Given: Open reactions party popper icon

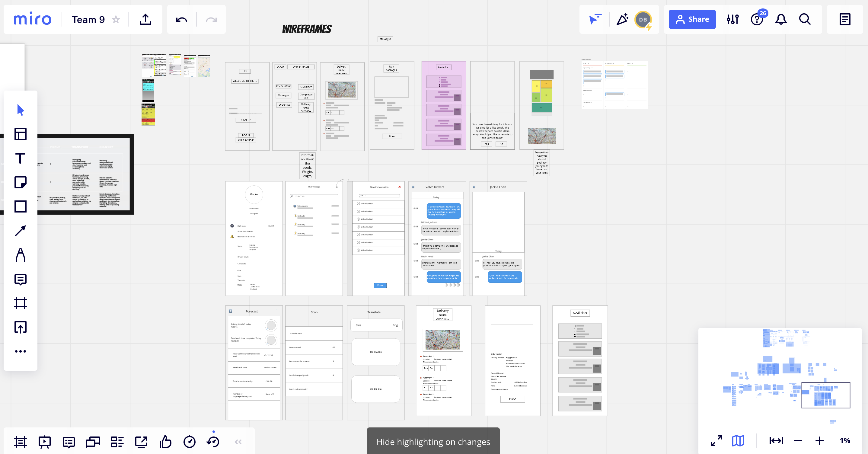Looking at the screenshot, I should (622, 19).
